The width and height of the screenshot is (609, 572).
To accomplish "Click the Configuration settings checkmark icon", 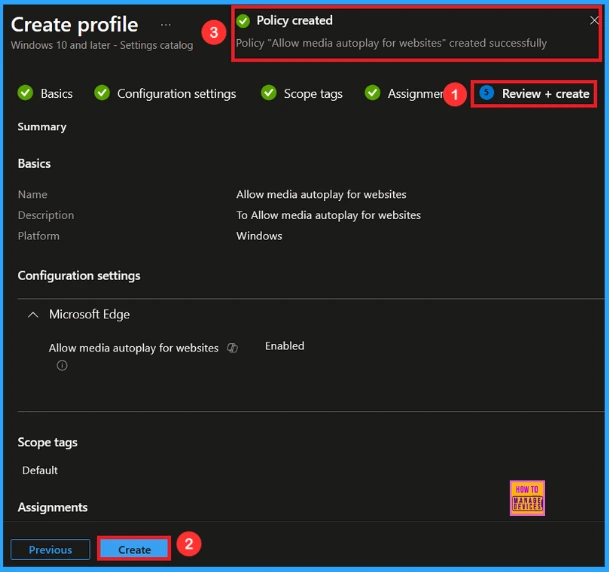I will click(102, 93).
